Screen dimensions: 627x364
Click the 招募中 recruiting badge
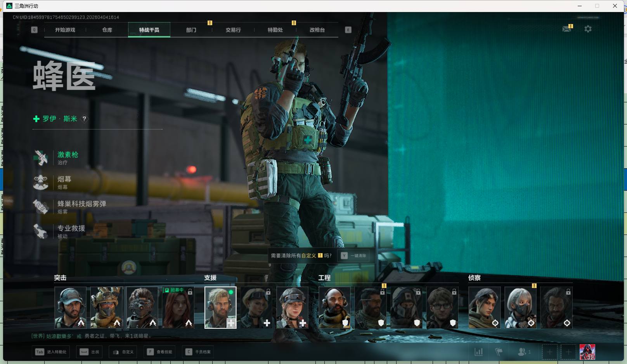174,290
